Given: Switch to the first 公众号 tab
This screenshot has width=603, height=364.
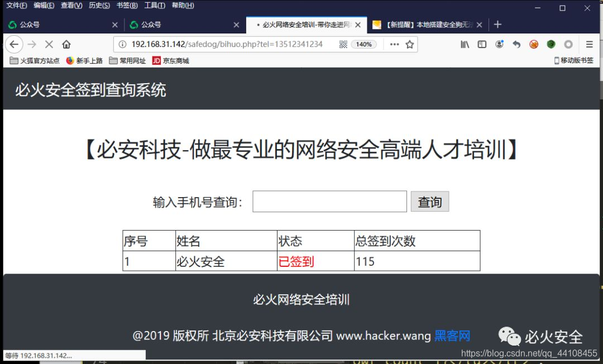Looking at the screenshot, I should coord(64,25).
